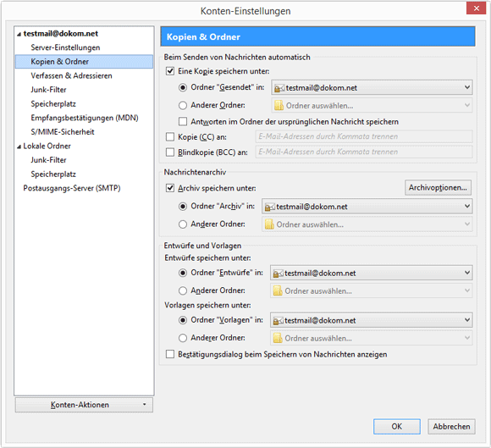Collapse the Lokale Ordner tree node
Viewport: 491px width, 448px height.
pos(19,147)
